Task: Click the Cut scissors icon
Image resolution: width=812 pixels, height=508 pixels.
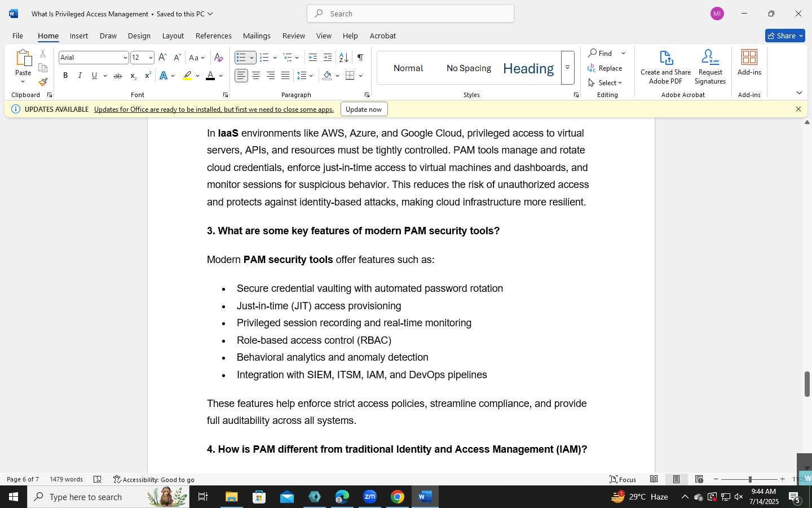Action: (x=43, y=54)
